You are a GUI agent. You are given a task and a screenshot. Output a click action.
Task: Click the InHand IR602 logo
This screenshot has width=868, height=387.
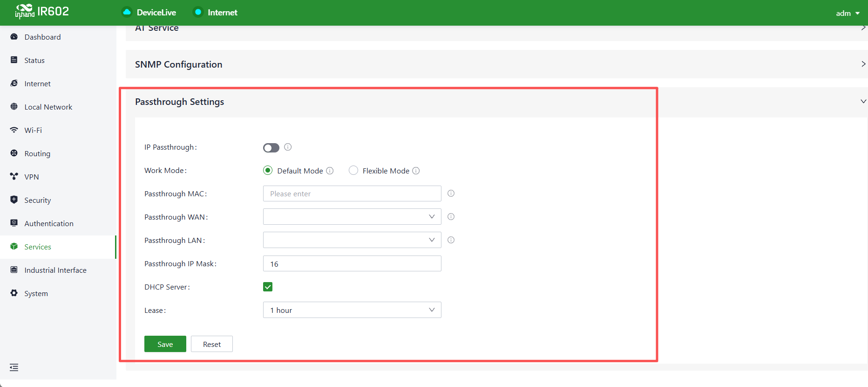[x=42, y=11]
